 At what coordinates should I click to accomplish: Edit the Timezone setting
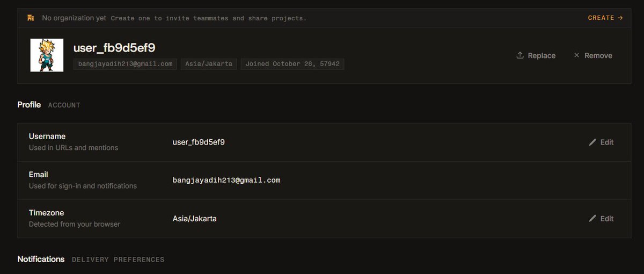601,219
